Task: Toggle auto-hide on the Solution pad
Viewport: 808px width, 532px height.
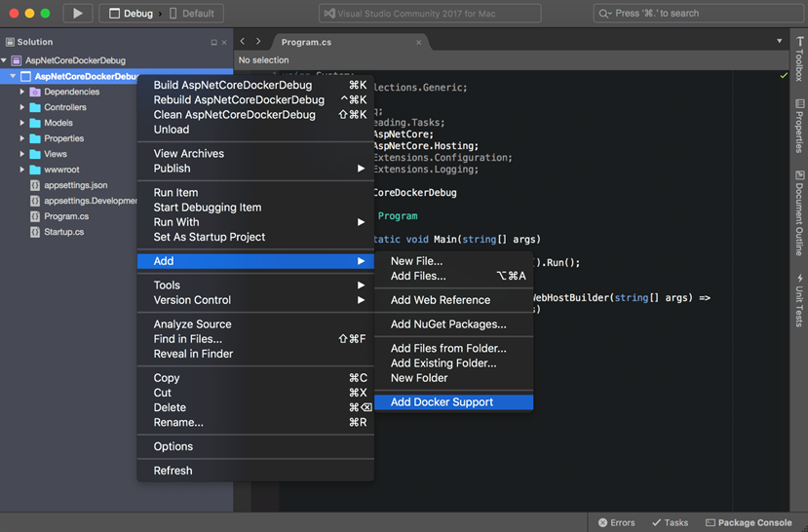Action: point(213,42)
